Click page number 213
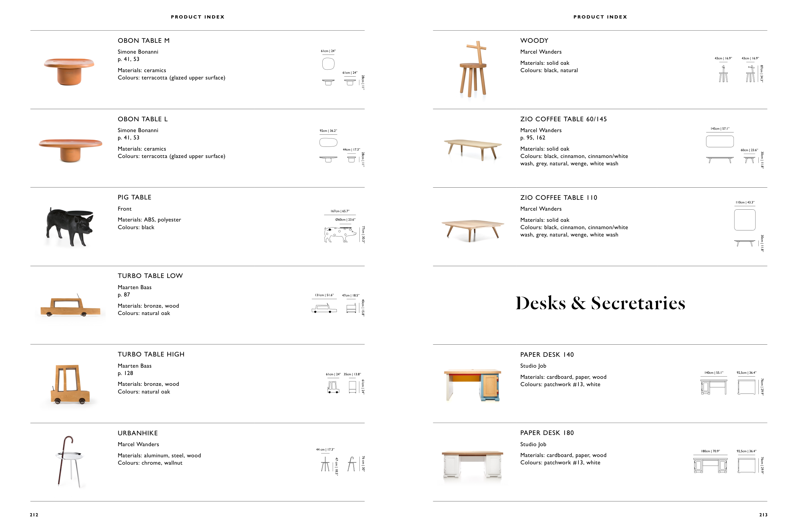The height and width of the screenshot is (532, 798). click(x=763, y=515)
